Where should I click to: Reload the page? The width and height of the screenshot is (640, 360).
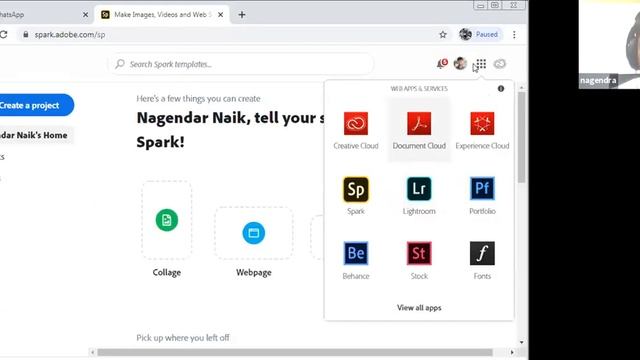click(x=3, y=35)
